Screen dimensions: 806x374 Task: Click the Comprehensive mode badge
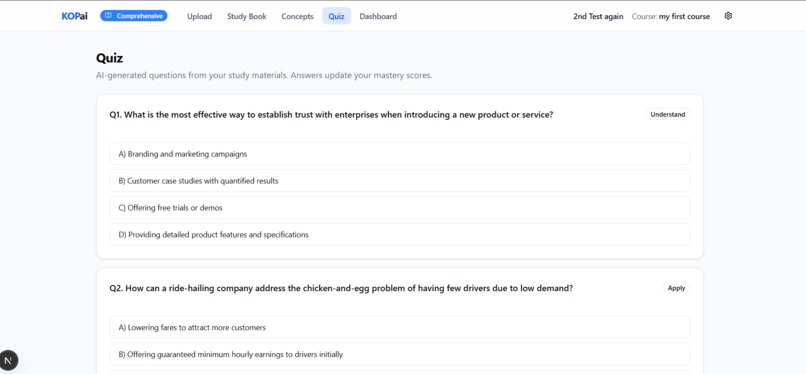coord(134,16)
